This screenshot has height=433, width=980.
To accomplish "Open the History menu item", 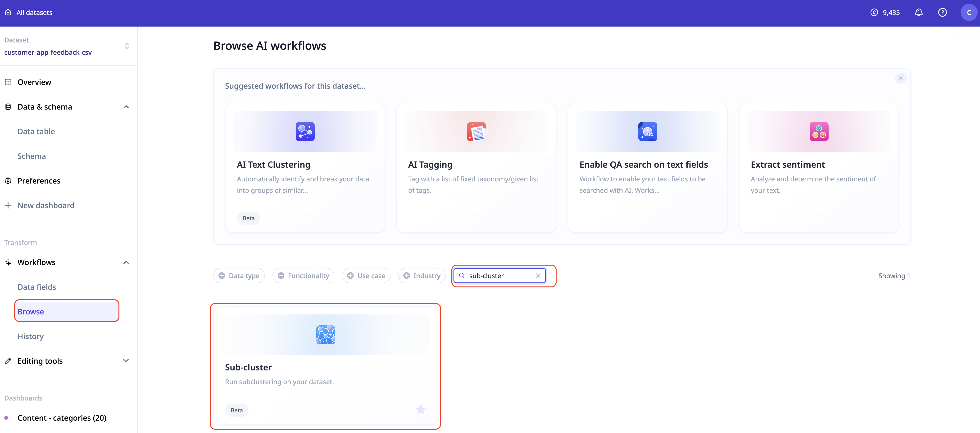I will 30,336.
